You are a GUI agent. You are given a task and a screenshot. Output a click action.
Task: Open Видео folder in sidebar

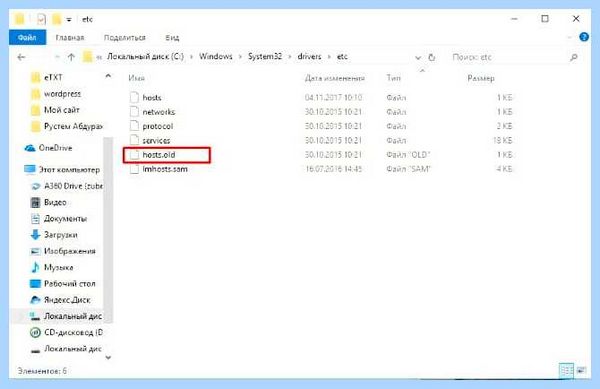coord(55,202)
